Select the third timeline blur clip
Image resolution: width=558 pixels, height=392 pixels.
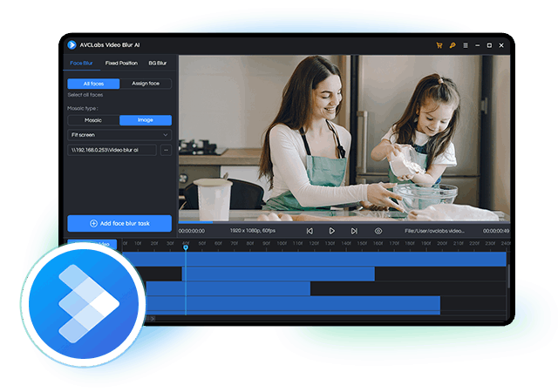[x=228, y=288]
